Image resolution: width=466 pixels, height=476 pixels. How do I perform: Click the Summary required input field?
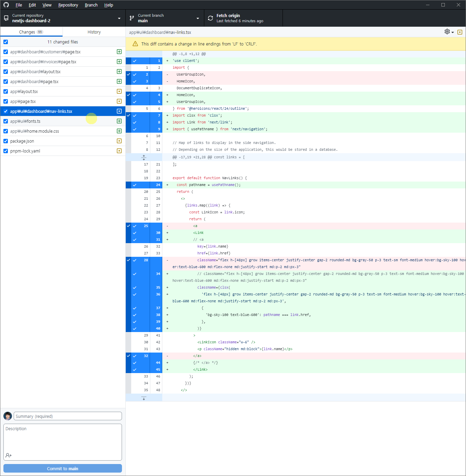tap(67, 416)
